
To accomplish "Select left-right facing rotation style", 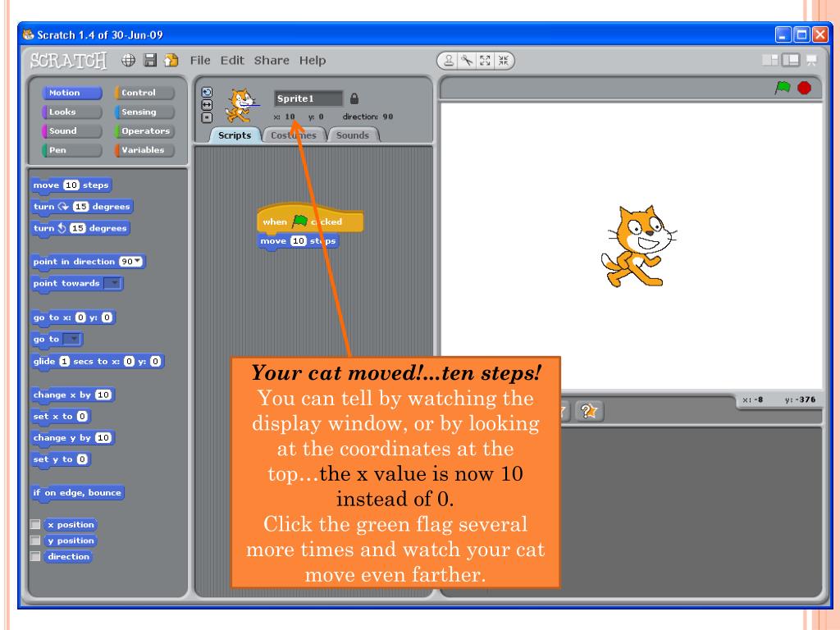I will pos(207,105).
